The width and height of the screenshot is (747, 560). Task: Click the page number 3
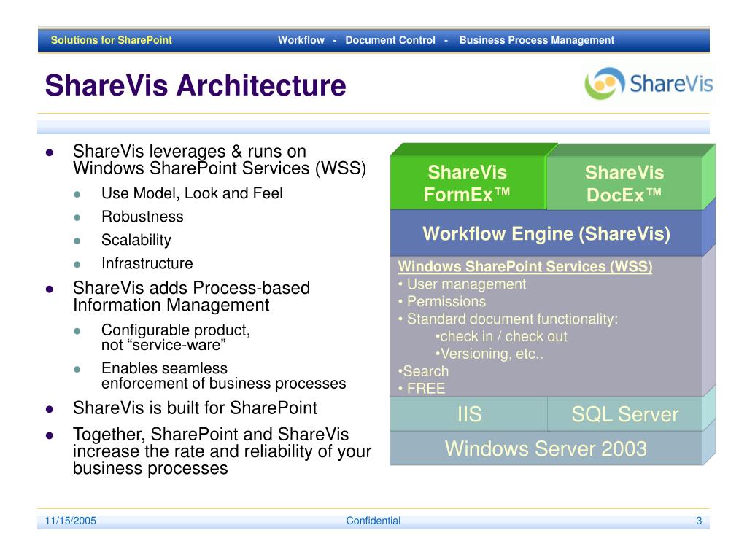(x=699, y=521)
